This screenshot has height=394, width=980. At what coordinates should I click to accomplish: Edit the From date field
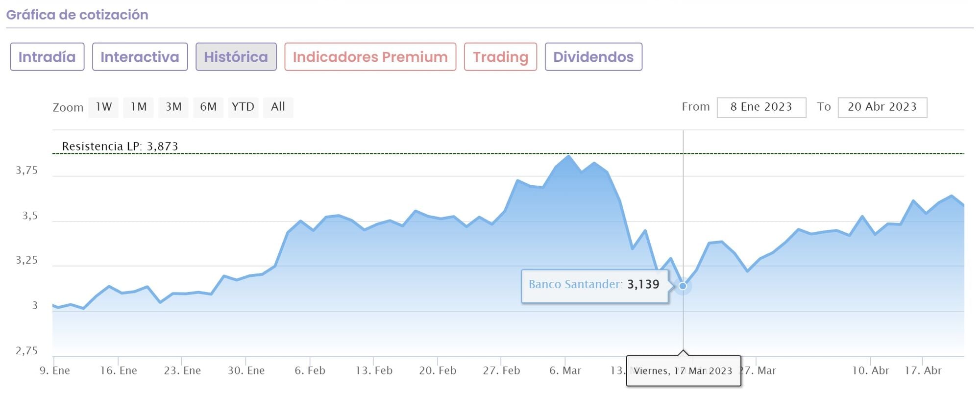click(761, 107)
